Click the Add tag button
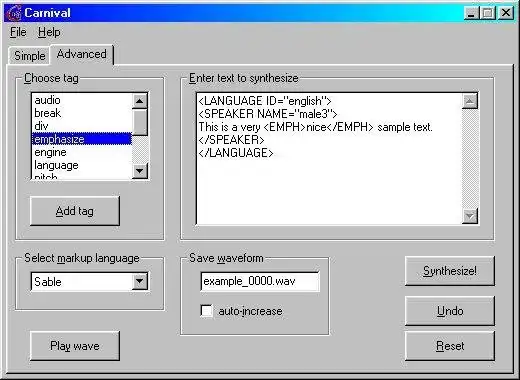 click(x=75, y=211)
